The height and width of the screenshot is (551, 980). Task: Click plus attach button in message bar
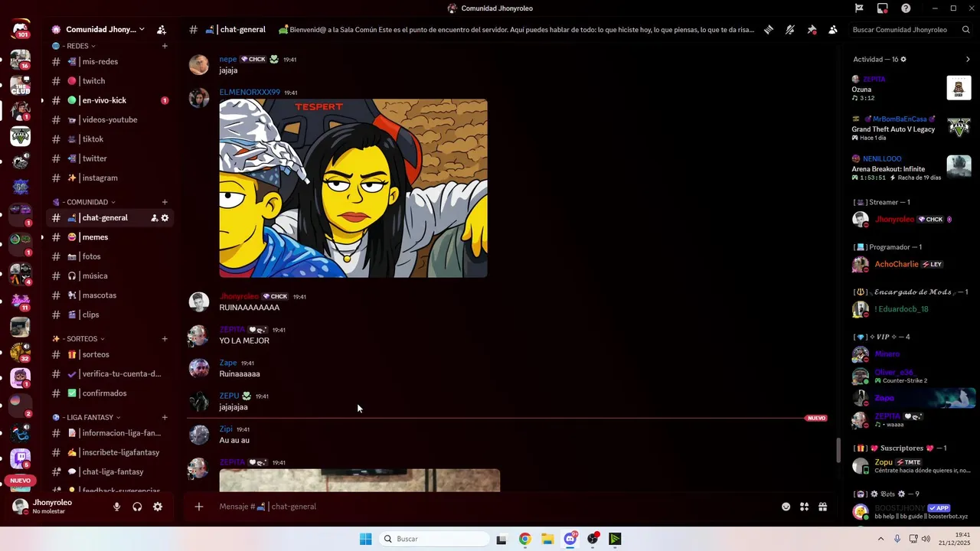(199, 507)
